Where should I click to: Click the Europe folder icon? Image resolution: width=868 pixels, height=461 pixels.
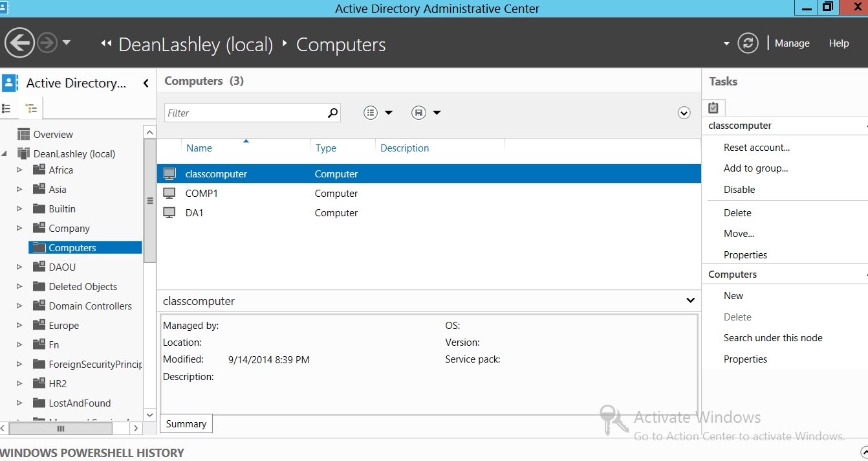coord(39,325)
